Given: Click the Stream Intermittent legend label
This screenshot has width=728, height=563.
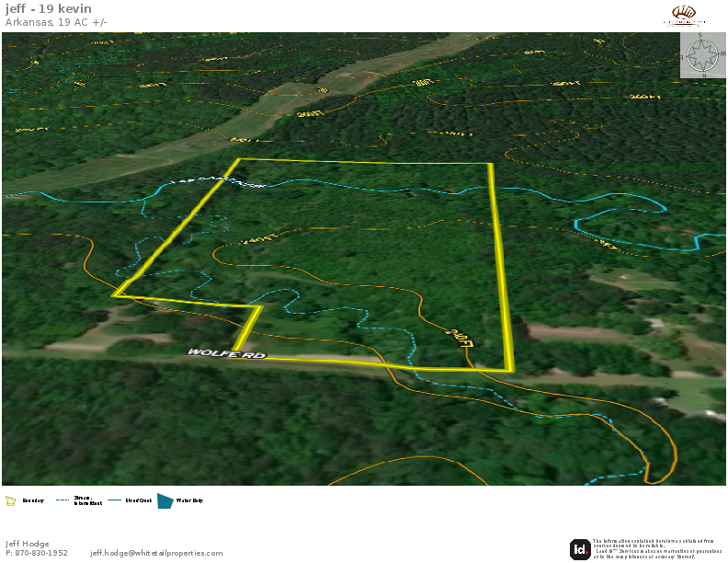Looking at the screenshot, I should click(x=87, y=501).
